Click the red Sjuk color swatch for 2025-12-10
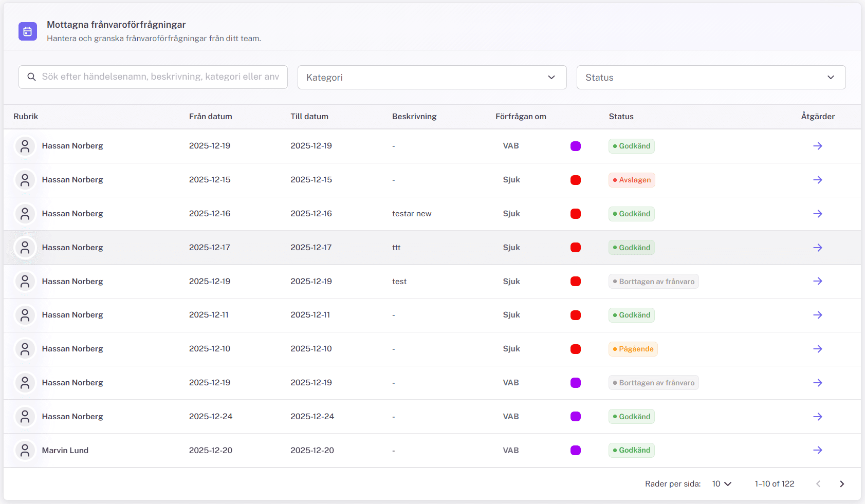The height and width of the screenshot is (504, 865). point(576,349)
